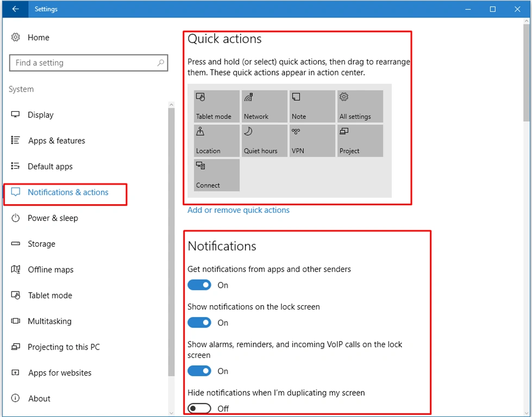This screenshot has width=532, height=417.
Task: Toggle Get notifications from apps and senders
Action: [x=199, y=285]
